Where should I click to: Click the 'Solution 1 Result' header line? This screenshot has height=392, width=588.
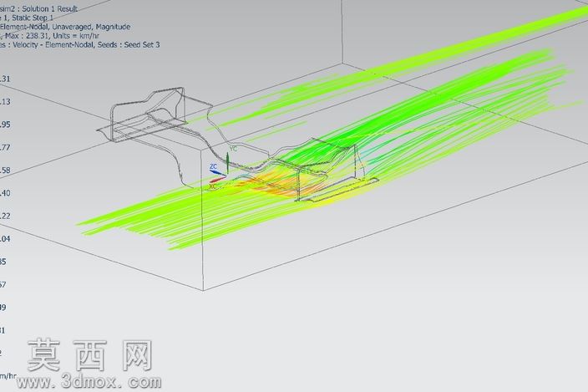[38, 8]
